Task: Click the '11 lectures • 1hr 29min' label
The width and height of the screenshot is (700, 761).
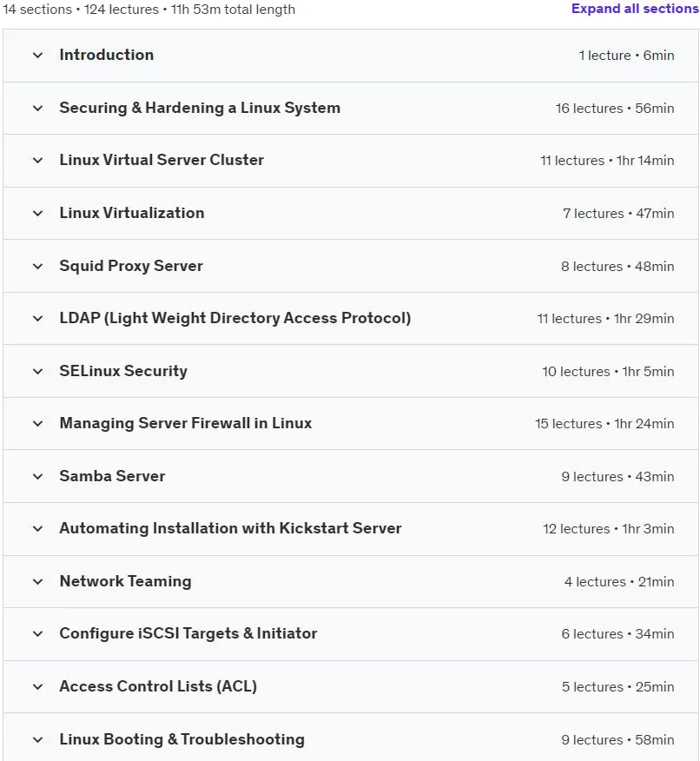Action: tap(605, 319)
